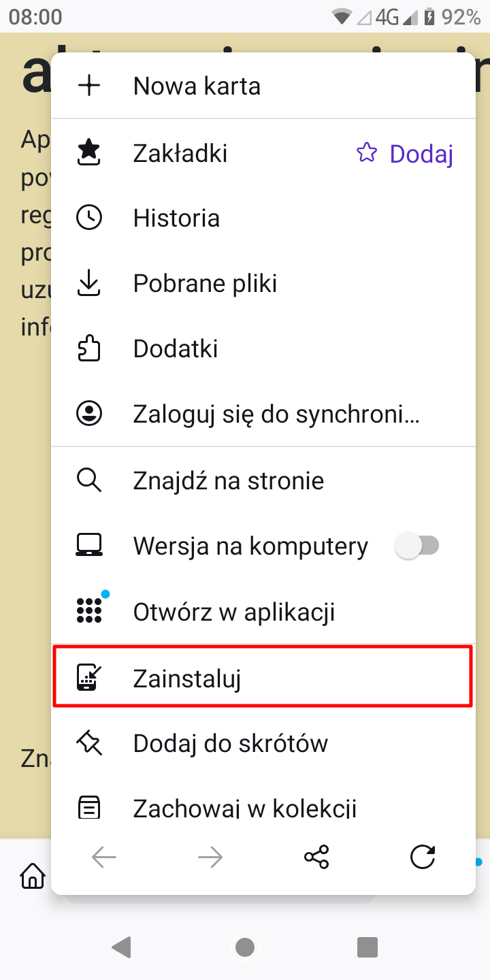This screenshot has height=980, width=490.
Task: Choose Dodaj do skrótów
Action: 231,742
